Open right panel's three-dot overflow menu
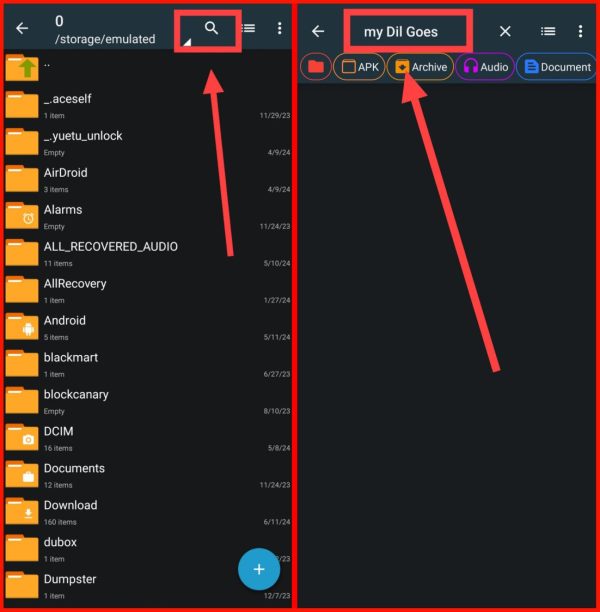Viewport: 600px width, 612px height. 580,31
